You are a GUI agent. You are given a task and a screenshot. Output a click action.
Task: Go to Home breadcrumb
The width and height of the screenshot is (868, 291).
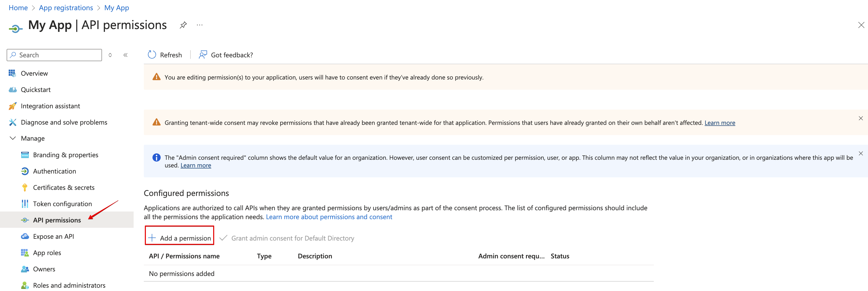(x=18, y=8)
